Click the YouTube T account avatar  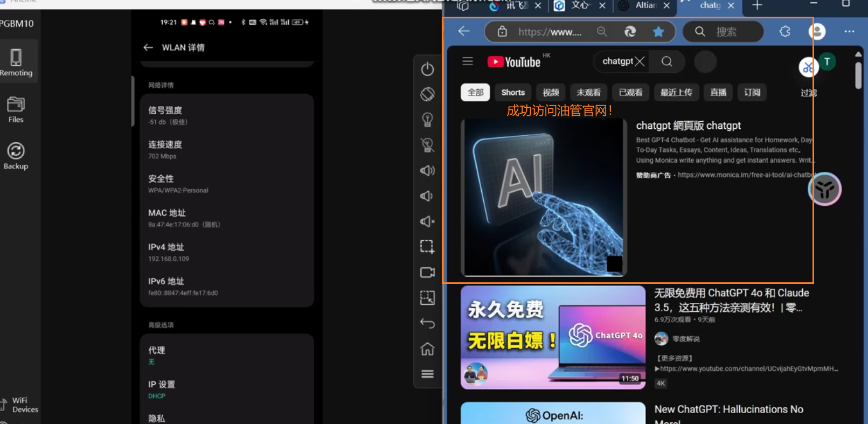[x=827, y=61]
